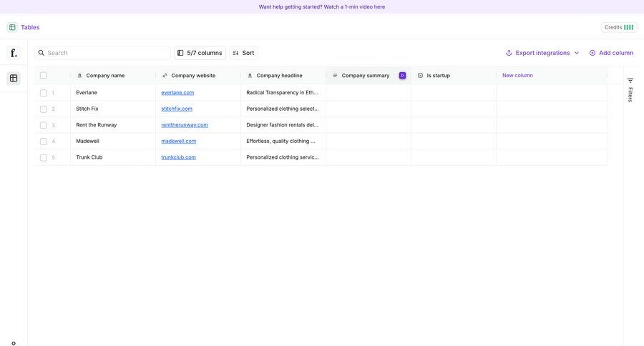Click the Add column plus icon
The width and height of the screenshot is (644, 346).
[592, 53]
